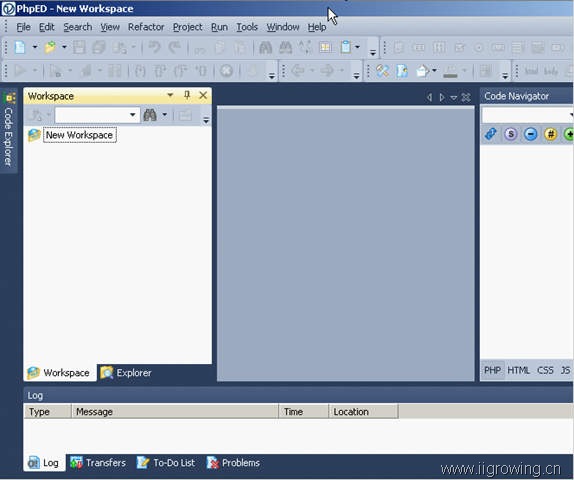Switch to the Workspace bottom tab
574x480 pixels.
pyautogui.click(x=59, y=373)
